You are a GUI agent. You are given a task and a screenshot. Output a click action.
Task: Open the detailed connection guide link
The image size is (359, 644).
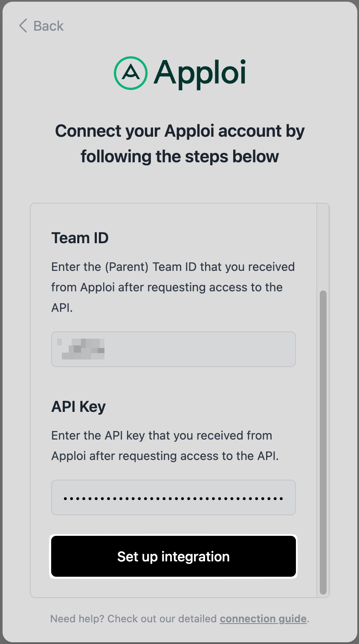point(263,619)
